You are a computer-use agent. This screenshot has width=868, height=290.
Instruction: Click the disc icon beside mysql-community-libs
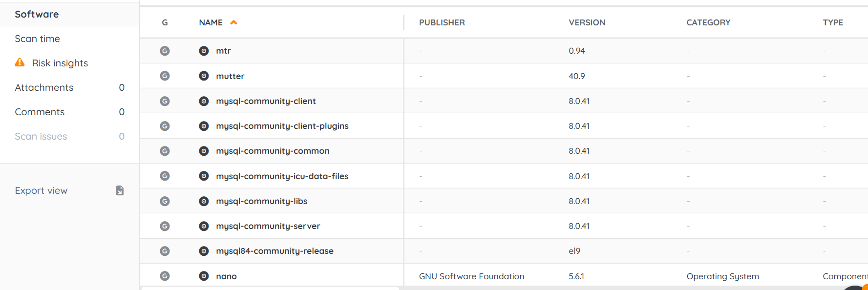(x=204, y=201)
